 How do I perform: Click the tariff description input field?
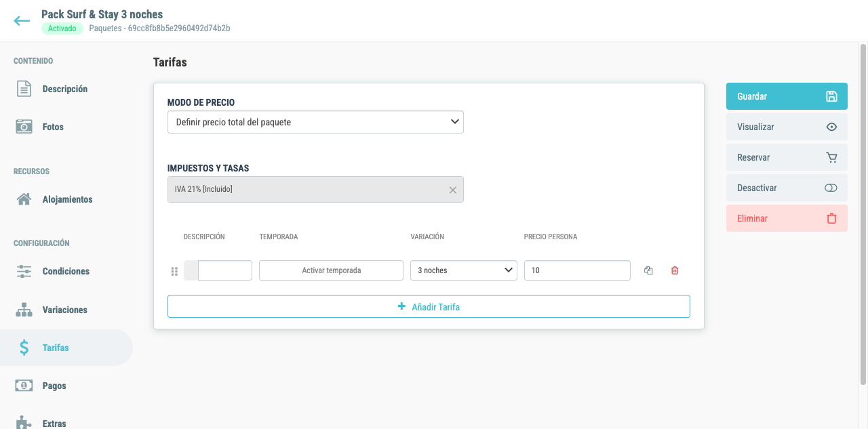point(225,270)
